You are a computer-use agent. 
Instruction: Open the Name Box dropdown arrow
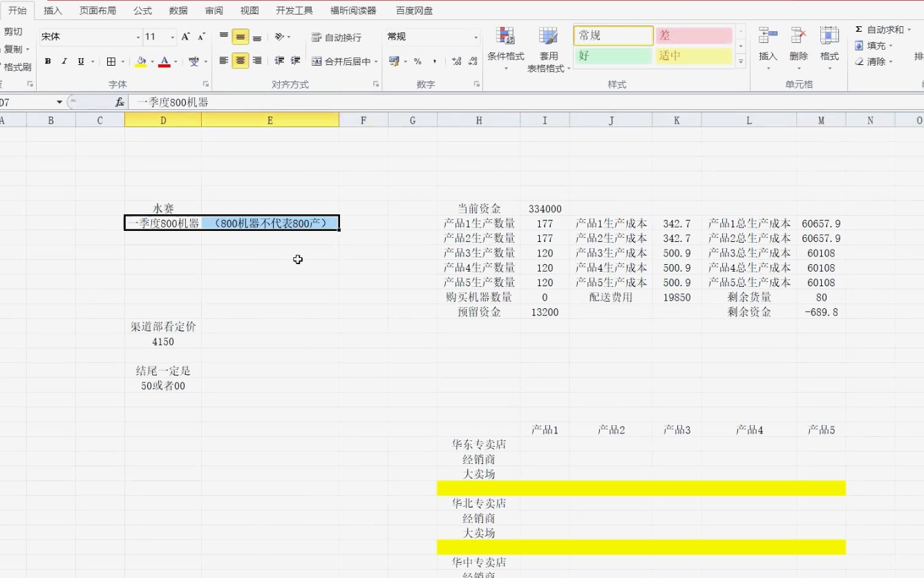click(59, 102)
